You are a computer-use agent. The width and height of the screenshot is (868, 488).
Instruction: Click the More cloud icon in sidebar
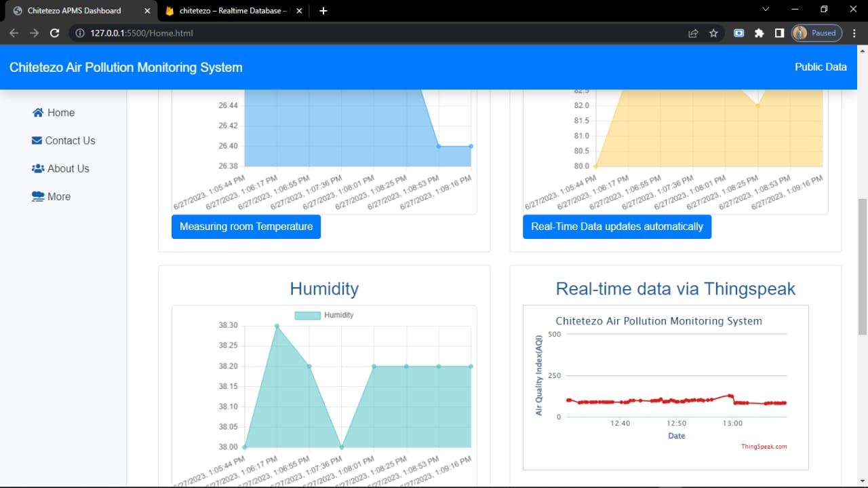(x=38, y=196)
